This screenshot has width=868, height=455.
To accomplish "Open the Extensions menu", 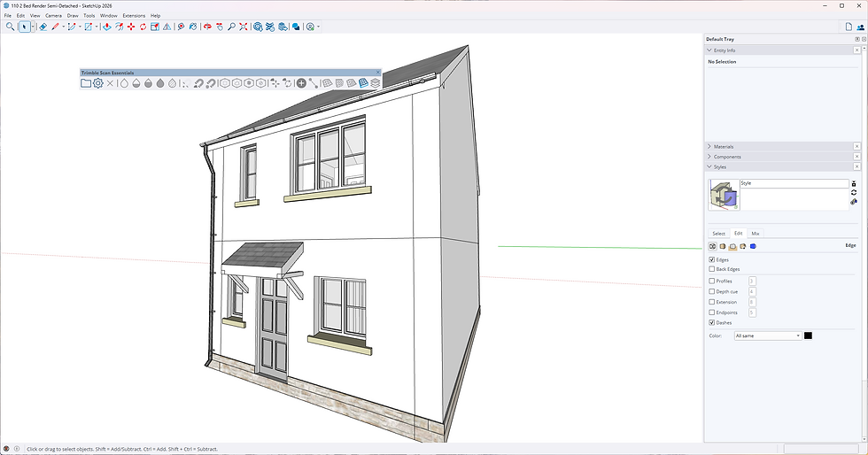I will point(134,16).
